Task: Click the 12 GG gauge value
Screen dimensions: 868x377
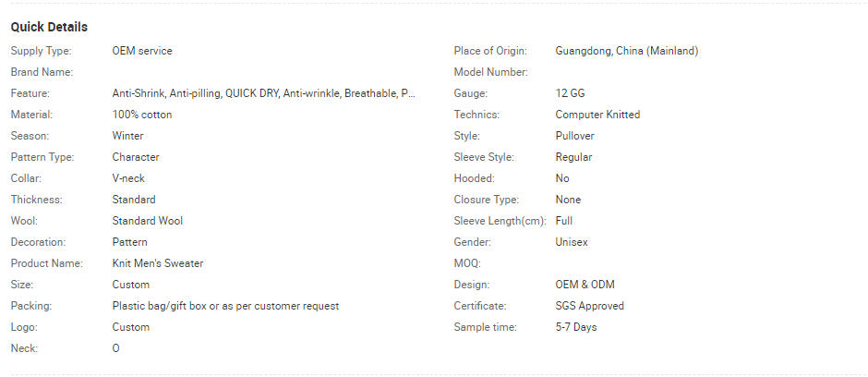Action: 570,93
